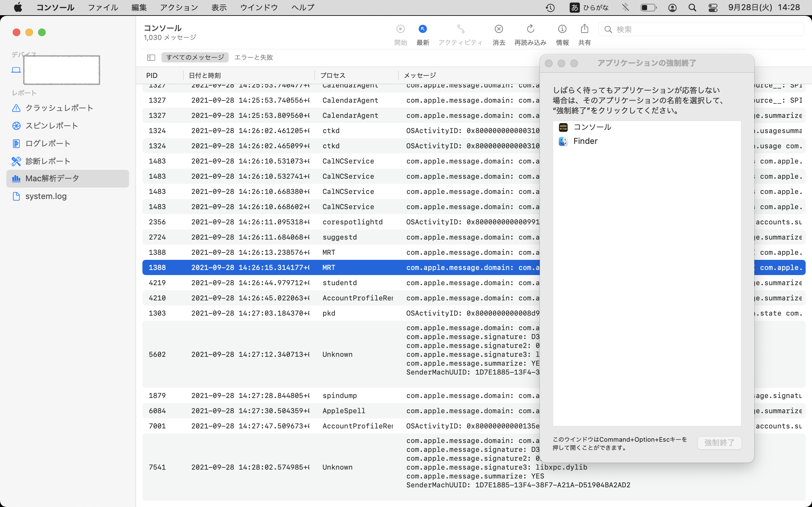Click the Reload (再読み込み) toolbar icon
Viewport: 812px width, 507px height.
(530, 29)
